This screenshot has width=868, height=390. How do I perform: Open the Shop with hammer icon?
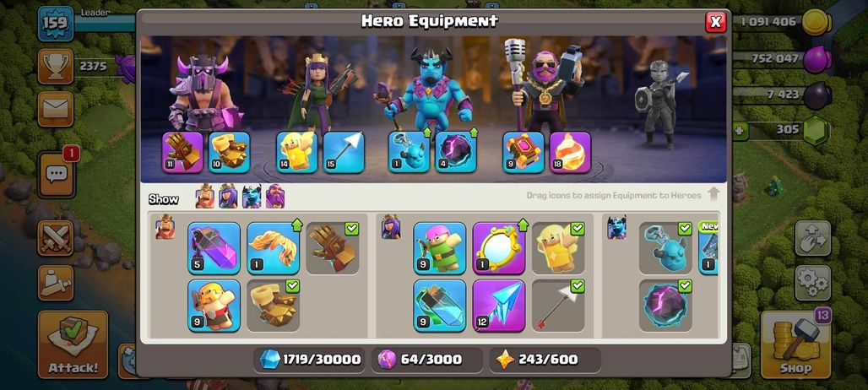pos(795,344)
